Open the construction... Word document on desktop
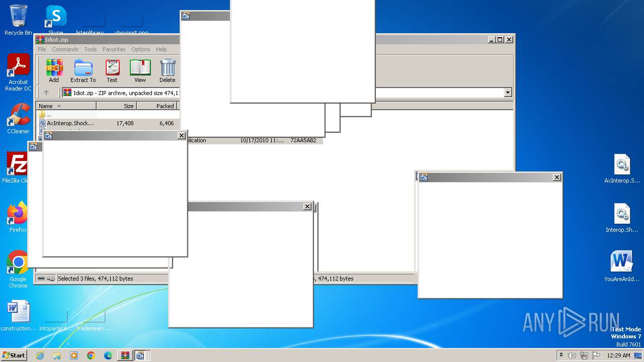 (19, 316)
